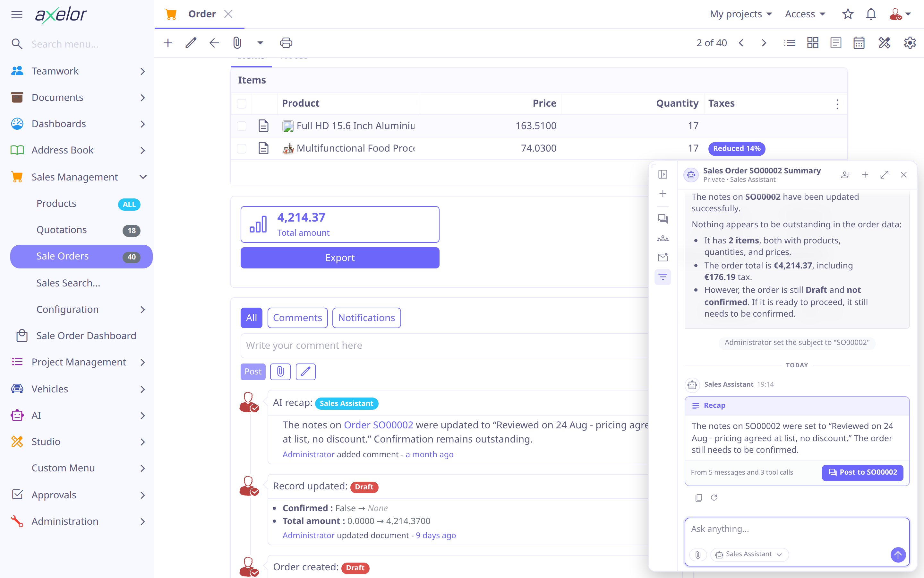Print the order with the printer icon

pyautogui.click(x=286, y=43)
